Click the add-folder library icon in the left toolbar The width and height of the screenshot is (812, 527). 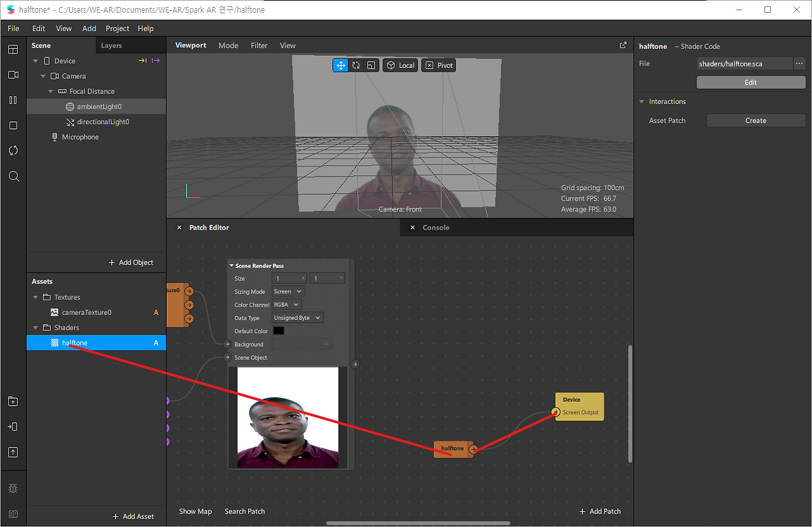point(13,401)
